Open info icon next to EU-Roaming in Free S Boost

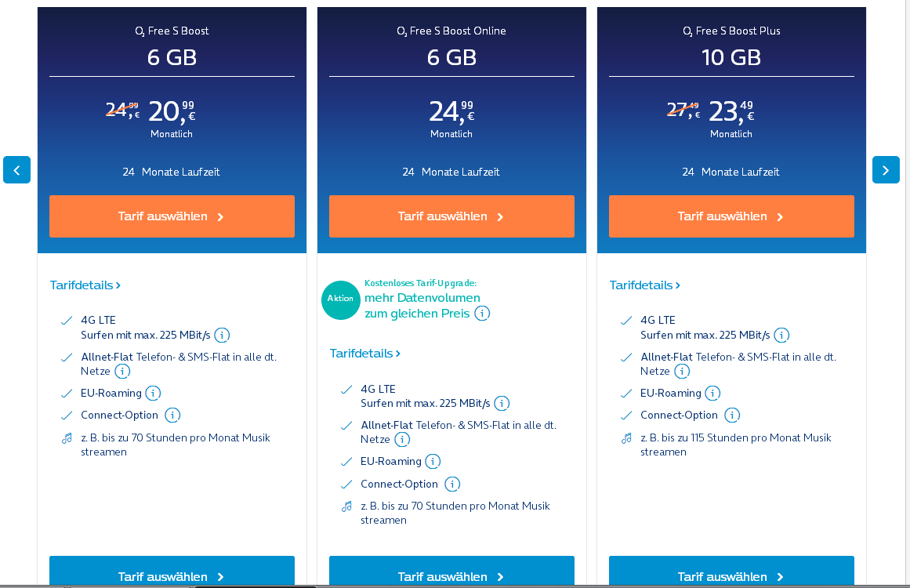[153, 393]
